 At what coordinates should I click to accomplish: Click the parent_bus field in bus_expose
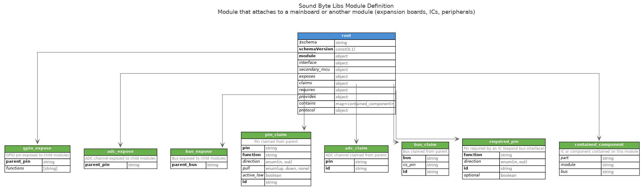pyautogui.click(x=184, y=165)
